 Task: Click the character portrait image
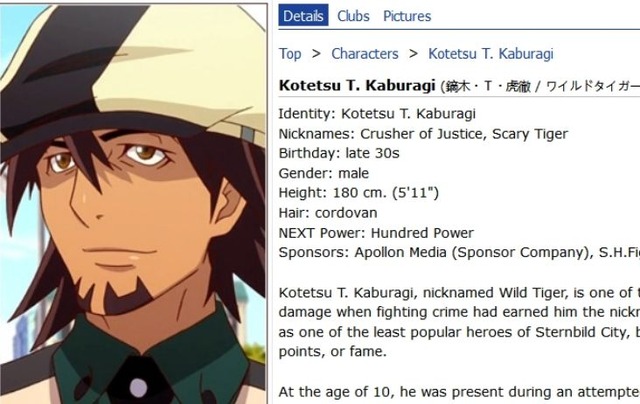[133, 204]
